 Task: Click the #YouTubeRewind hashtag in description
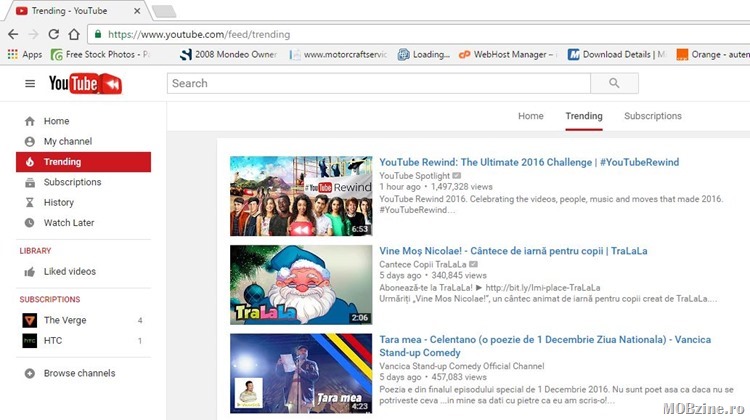pos(415,210)
